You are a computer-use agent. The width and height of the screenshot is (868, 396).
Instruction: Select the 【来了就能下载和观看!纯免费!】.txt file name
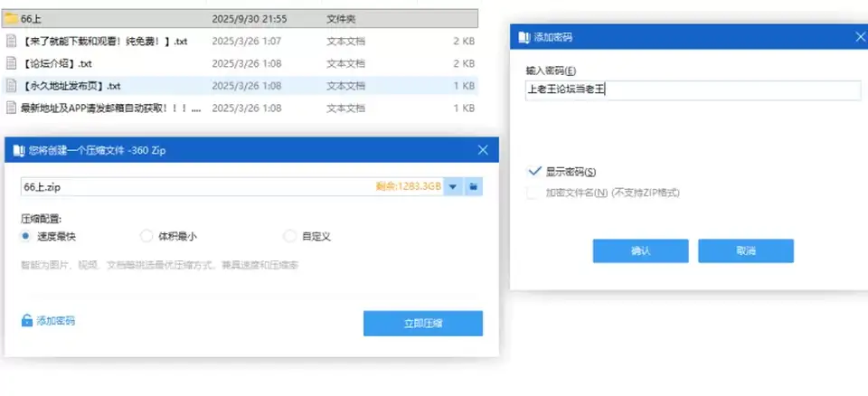(104, 41)
